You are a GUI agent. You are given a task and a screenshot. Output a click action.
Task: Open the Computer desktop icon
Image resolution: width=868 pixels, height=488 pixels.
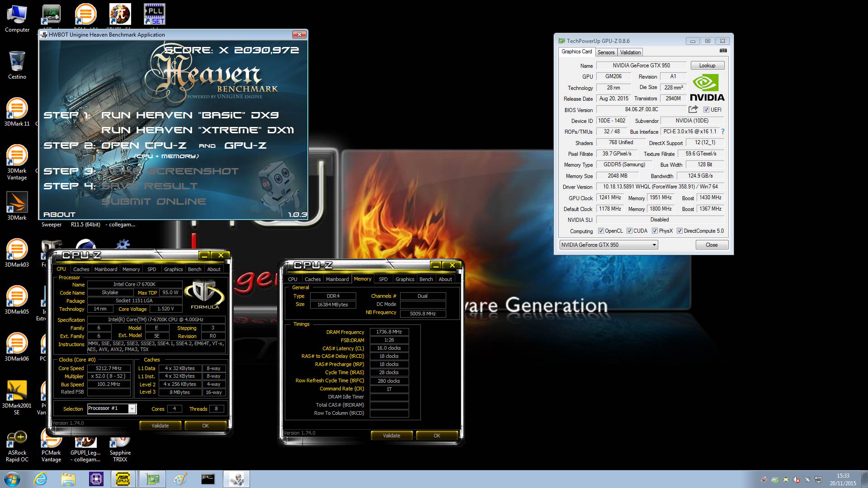(17, 19)
